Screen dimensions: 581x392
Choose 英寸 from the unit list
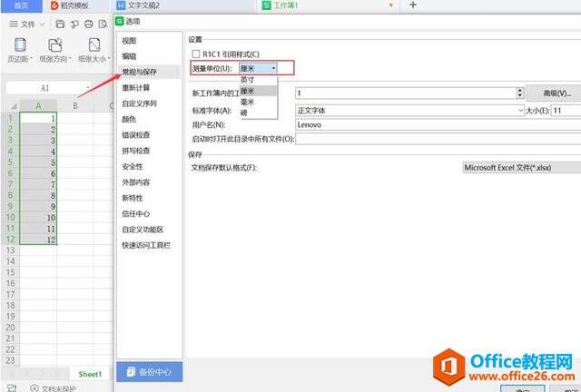click(x=258, y=80)
